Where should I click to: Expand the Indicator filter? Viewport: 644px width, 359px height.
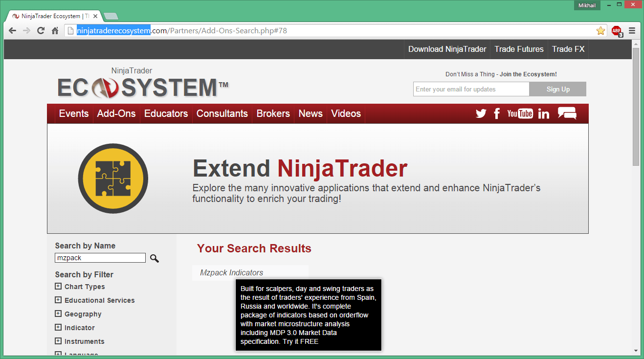click(58, 328)
